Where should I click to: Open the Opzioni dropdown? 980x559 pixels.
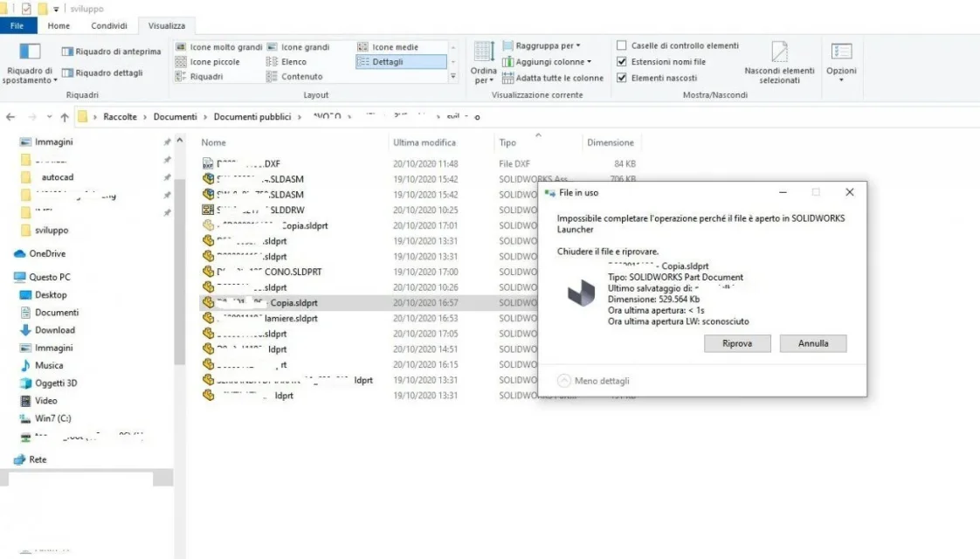[841, 63]
